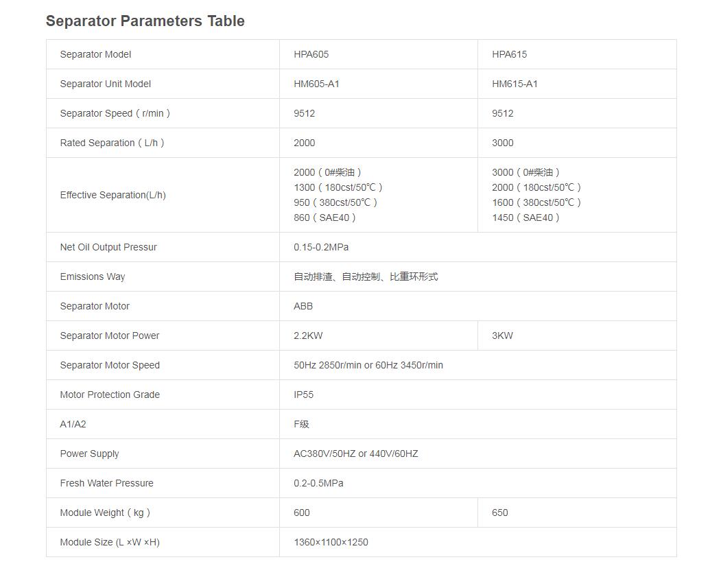Click the 3KW motor power value

(502, 336)
